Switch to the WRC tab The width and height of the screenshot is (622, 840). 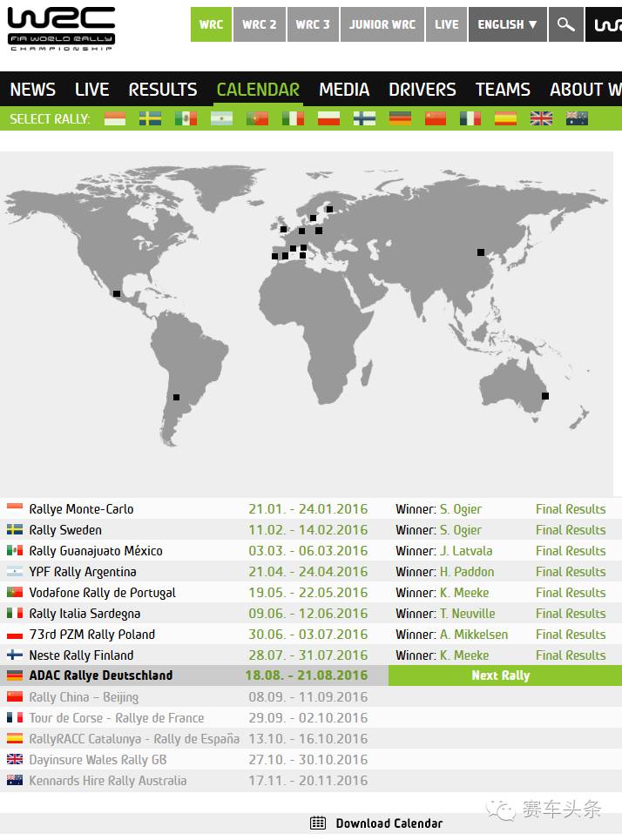[x=212, y=24]
